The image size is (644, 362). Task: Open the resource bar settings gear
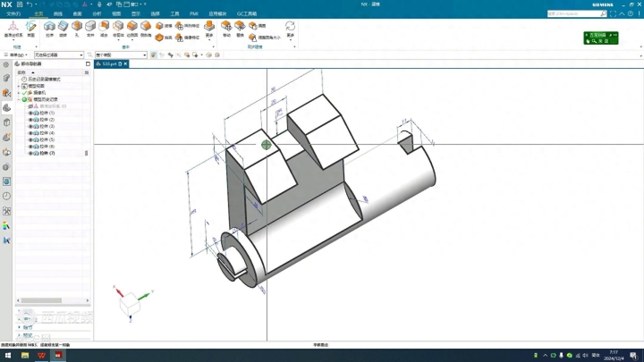5,64
